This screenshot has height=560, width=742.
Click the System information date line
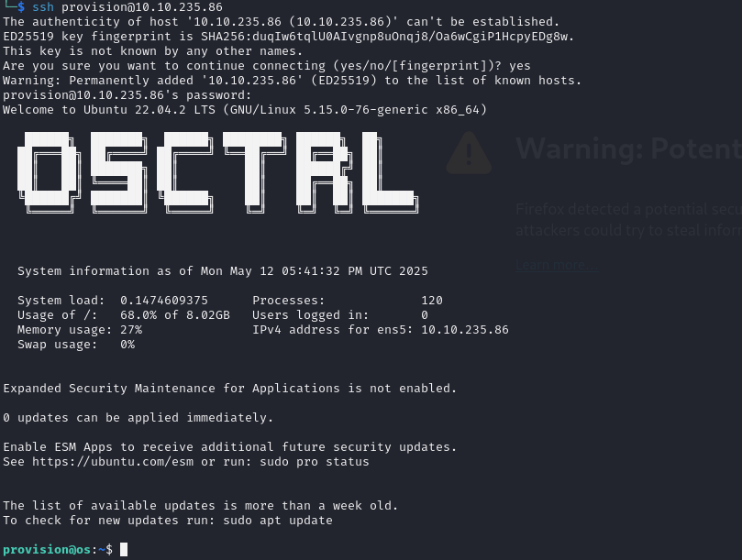(x=222, y=271)
